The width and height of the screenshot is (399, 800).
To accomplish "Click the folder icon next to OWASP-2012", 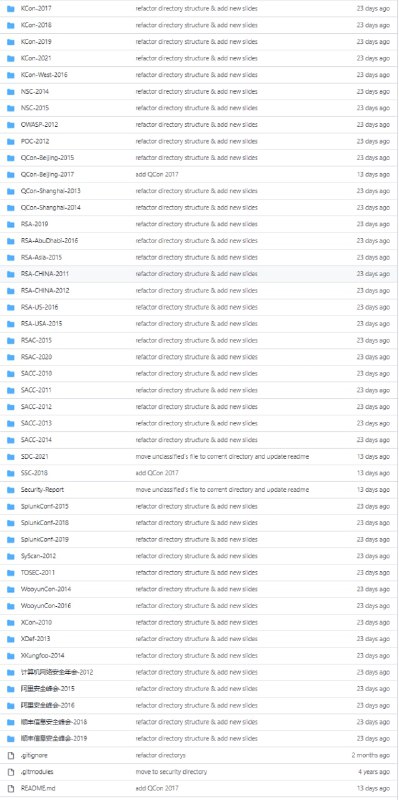I will (11, 125).
